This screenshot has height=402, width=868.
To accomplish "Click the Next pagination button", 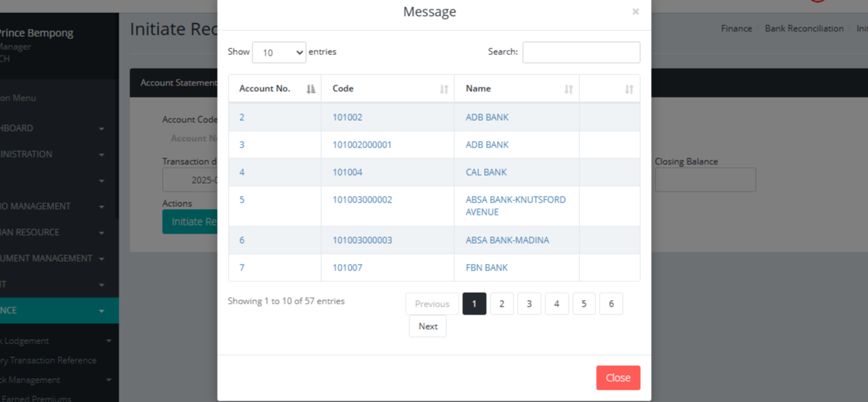I will (427, 327).
